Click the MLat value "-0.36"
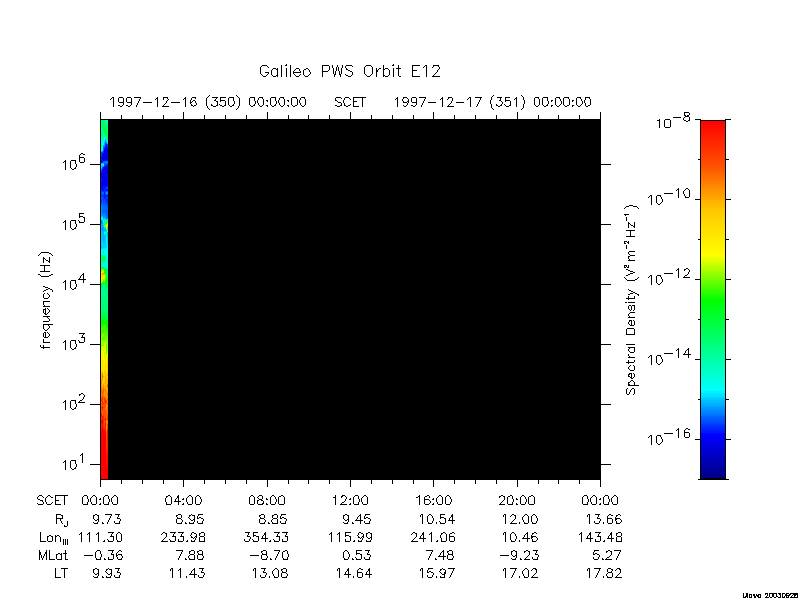 pyautogui.click(x=102, y=555)
